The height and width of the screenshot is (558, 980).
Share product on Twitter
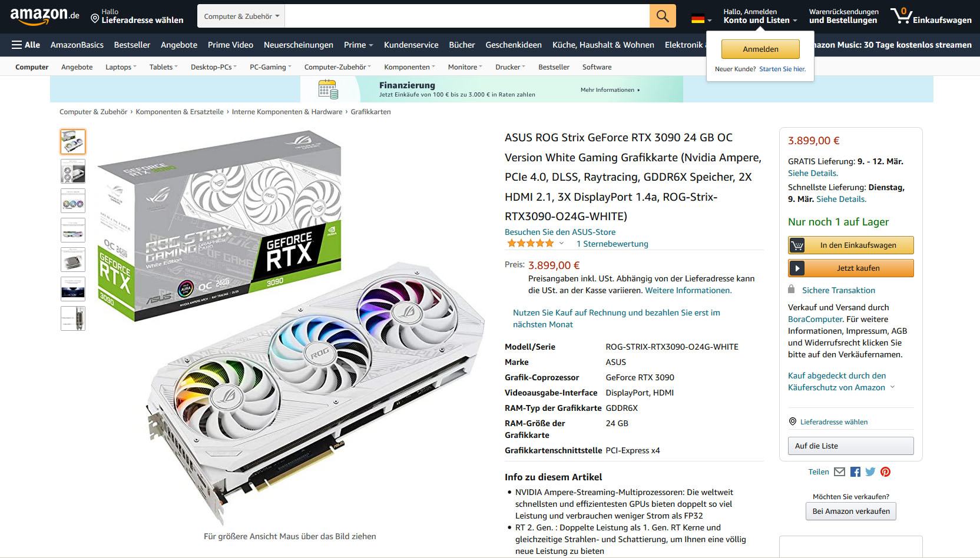click(x=870, y=471)
